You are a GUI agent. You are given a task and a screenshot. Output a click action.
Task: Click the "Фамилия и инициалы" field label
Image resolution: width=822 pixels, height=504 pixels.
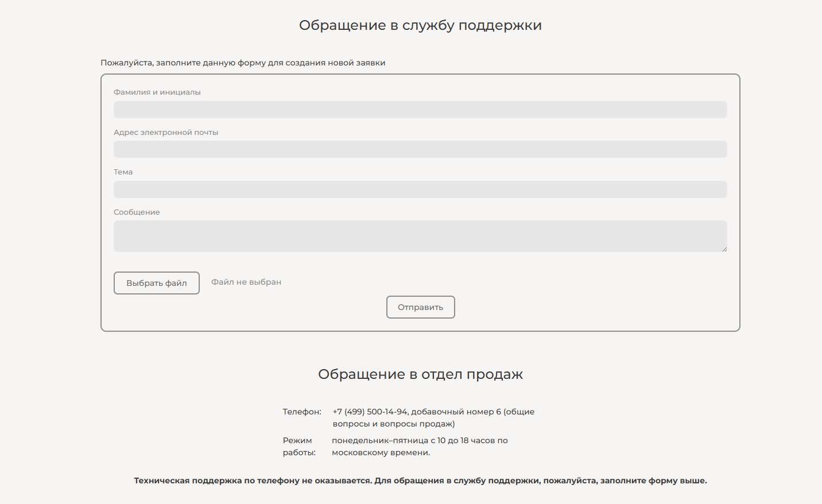coord(157,91)
